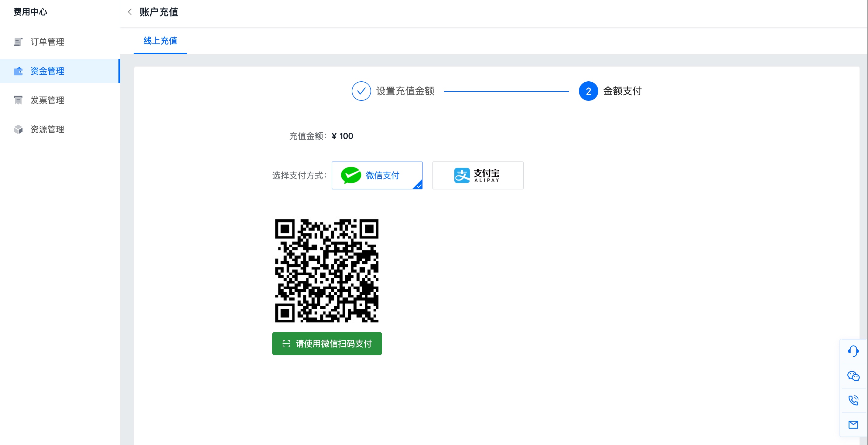Click the 金额支付 step label
This screenshot has height=445, width=868.
pyautogui.click(x=622, y=91)
